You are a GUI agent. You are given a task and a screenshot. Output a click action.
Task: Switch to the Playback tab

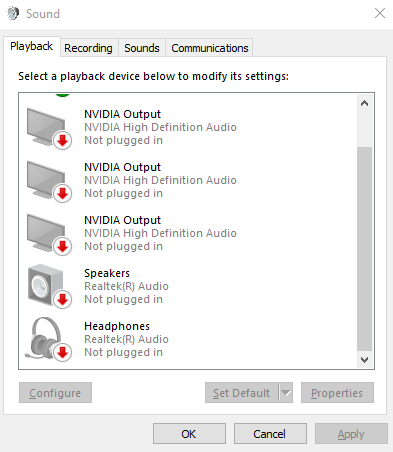[32, 46]
